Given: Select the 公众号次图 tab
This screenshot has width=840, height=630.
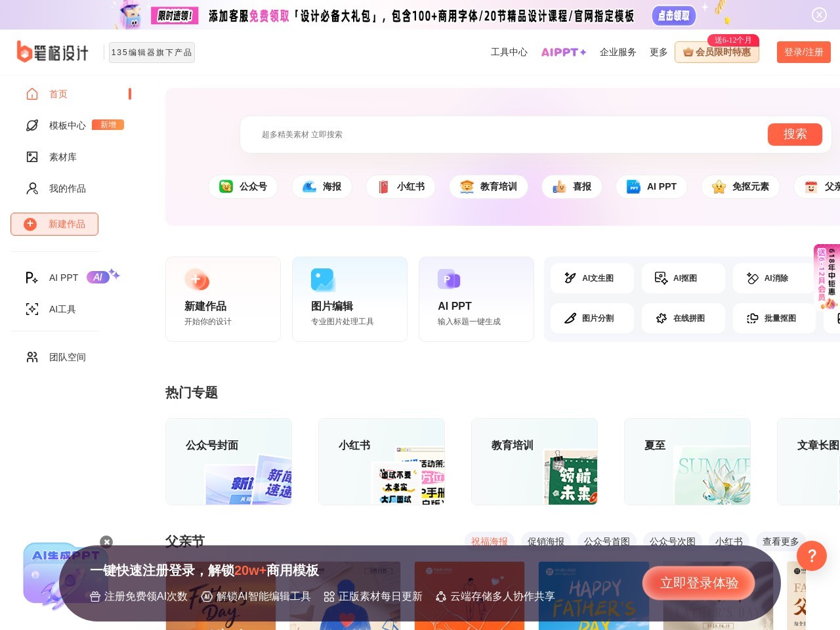Looking at the screenshot, I should coord(673,541).
